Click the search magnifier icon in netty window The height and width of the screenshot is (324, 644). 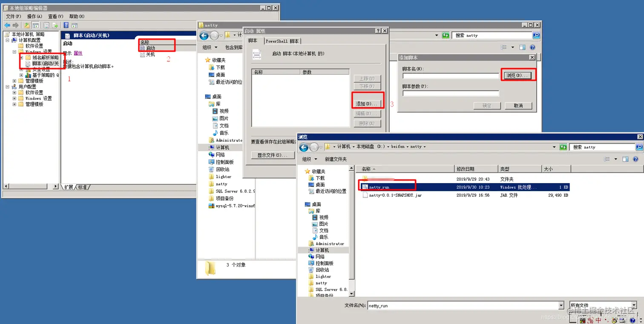536,35
